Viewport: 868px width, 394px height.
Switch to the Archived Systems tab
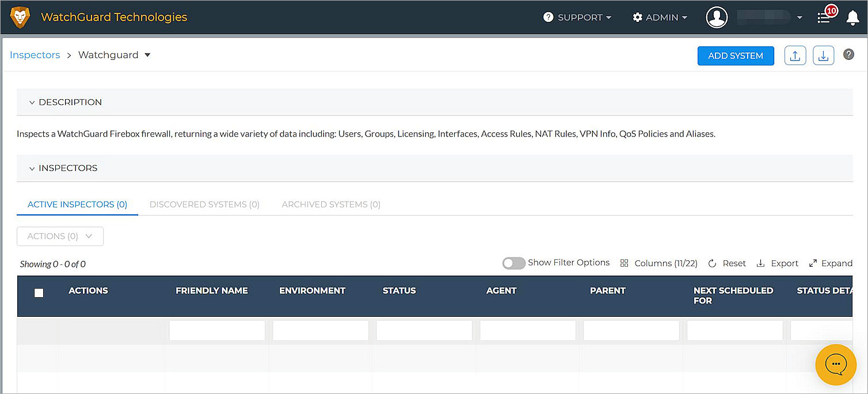tap(331, 204)
